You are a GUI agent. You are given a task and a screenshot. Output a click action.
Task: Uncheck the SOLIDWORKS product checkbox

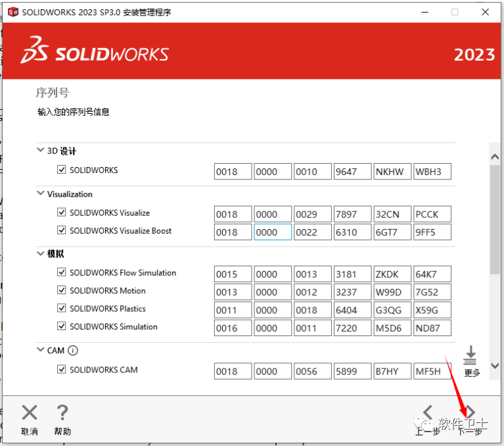pyautogui.click(x=61, y=169)
